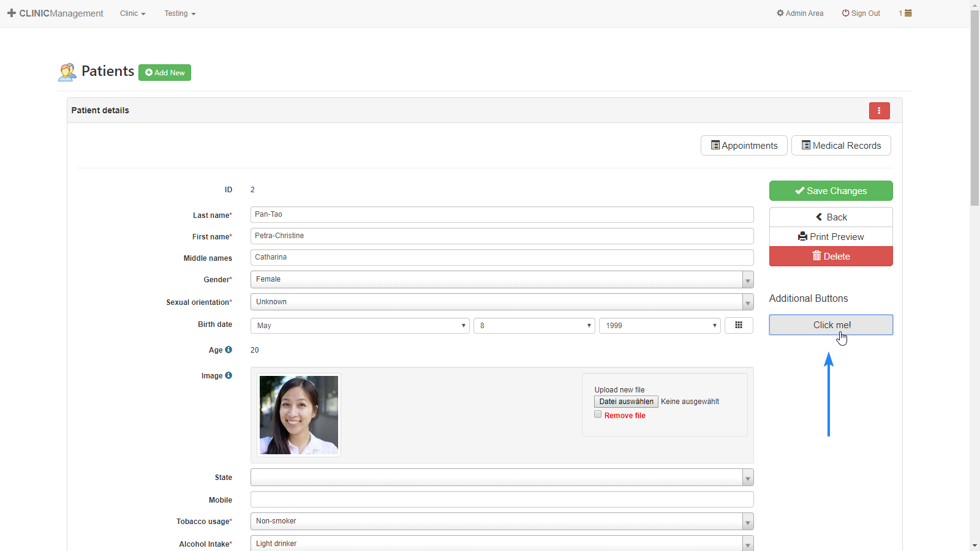This screenshot has height=551, width=980.
Task: Click the red three-dots options button
Action: coord(879,111)
